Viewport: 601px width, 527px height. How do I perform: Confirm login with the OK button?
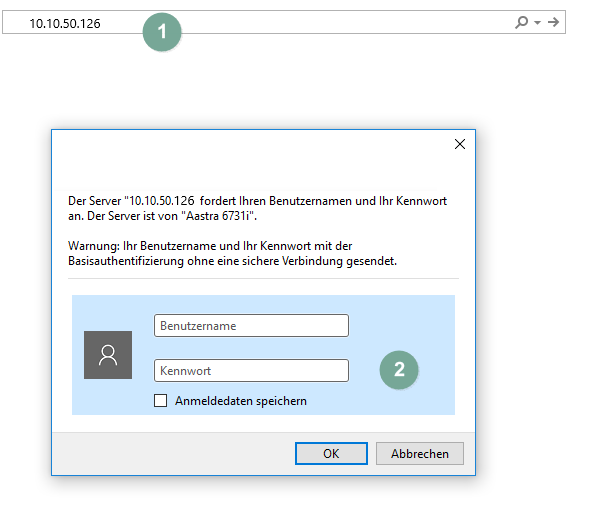(x=331, y=453)
